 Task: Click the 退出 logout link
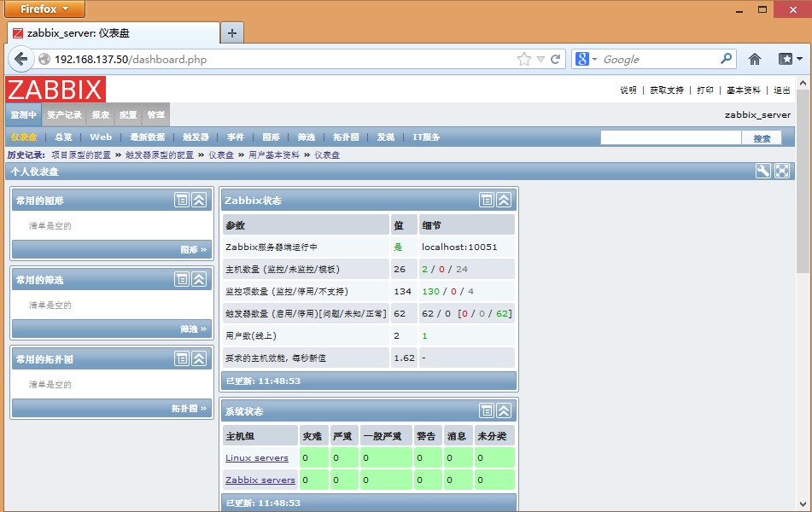(781, 90)
